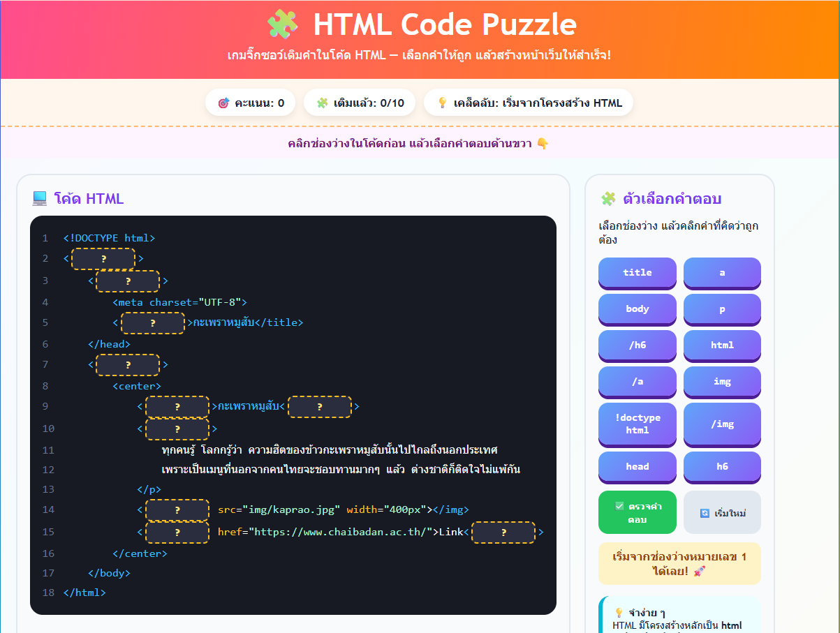Click the เริ่มใหม่ restart button
The height and width of the screenshot is (633, 840).
(722, 513)
